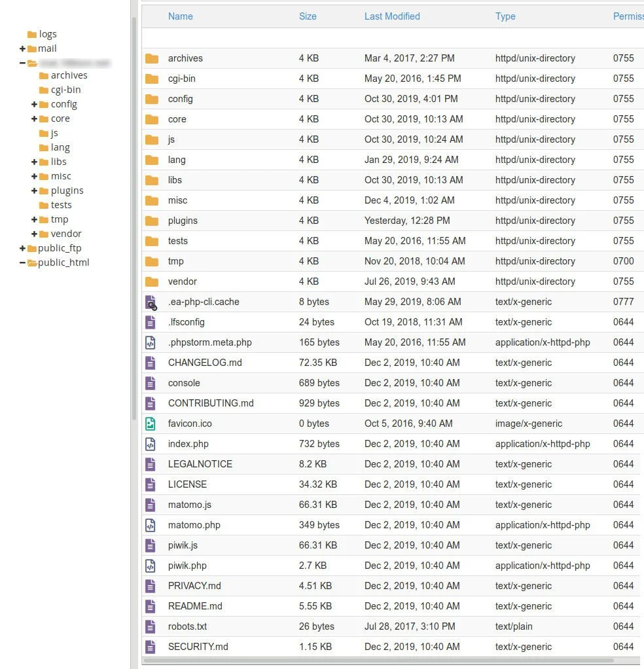
Task: Select public_ftp in the folder tree
Action: [59, 248]
